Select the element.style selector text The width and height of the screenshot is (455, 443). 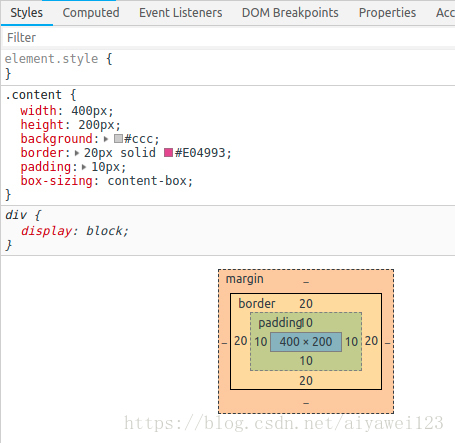51,59
